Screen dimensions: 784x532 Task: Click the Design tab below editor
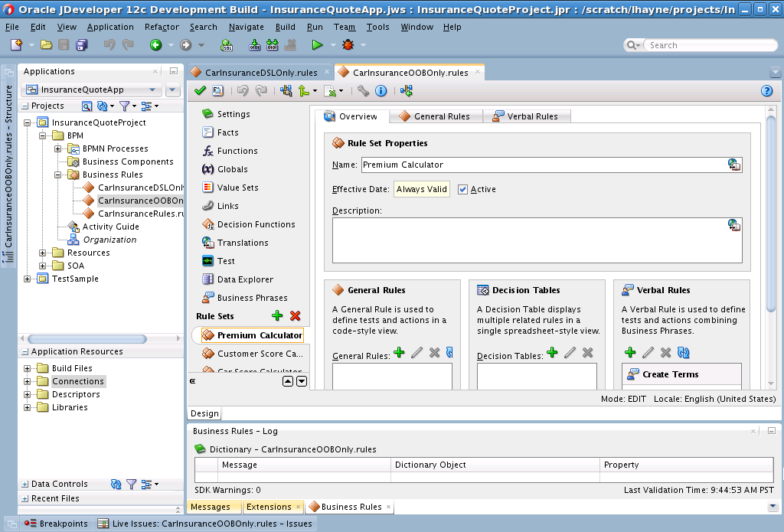click(204, 413)
